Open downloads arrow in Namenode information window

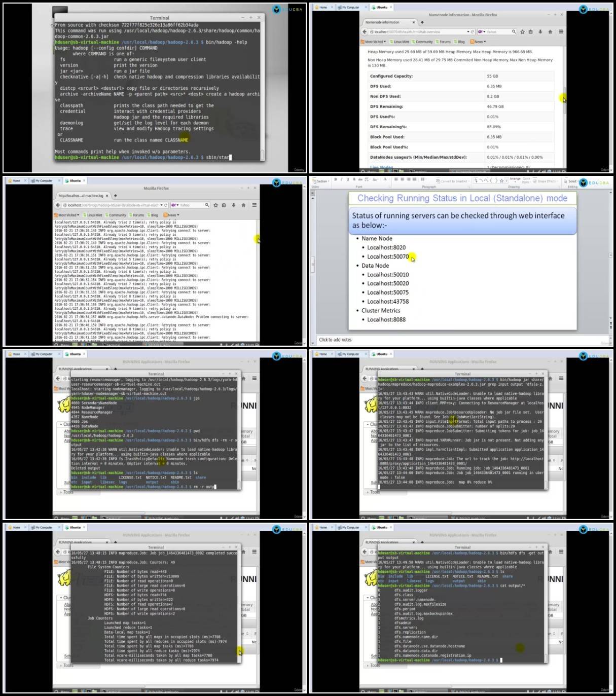[540, 31]
